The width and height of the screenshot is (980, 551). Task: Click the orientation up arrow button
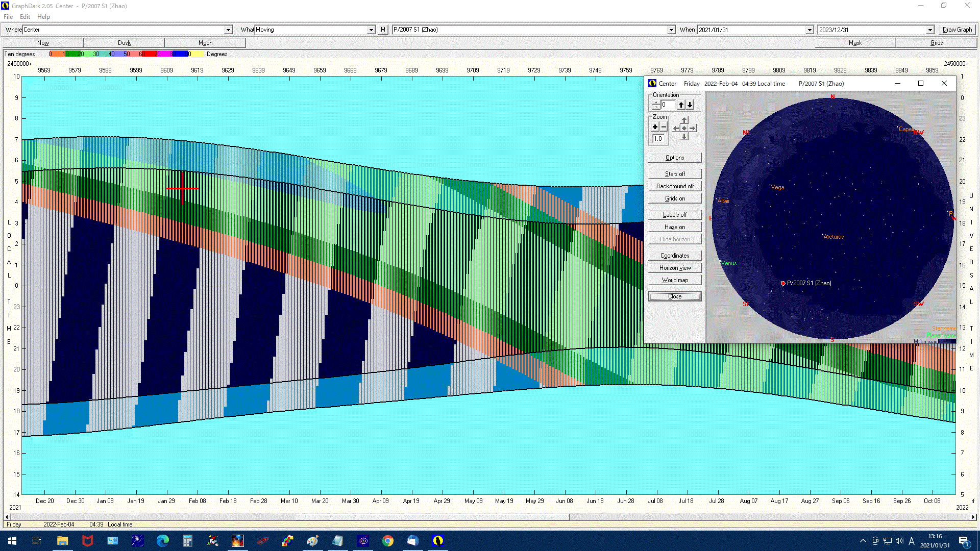coord(681,105)
